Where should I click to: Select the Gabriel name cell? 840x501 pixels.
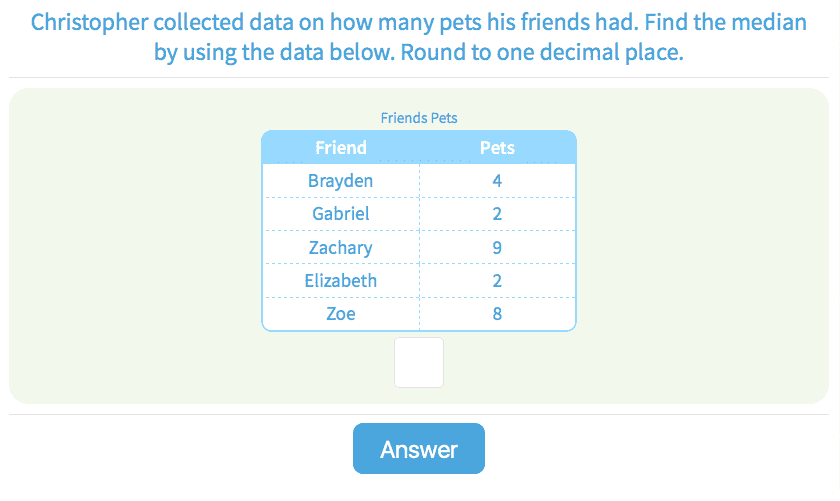pos(341,214)
